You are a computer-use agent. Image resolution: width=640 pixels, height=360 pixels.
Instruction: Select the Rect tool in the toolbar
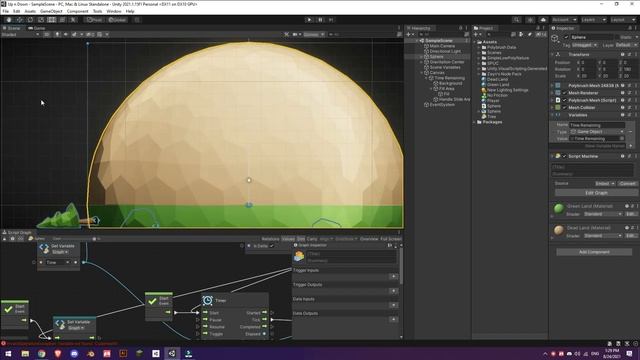pyautogui.click(x=51, y=20)
